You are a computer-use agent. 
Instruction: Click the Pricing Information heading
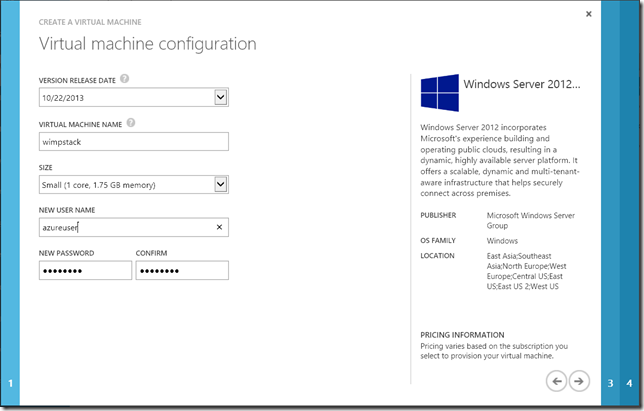point(462,335)
